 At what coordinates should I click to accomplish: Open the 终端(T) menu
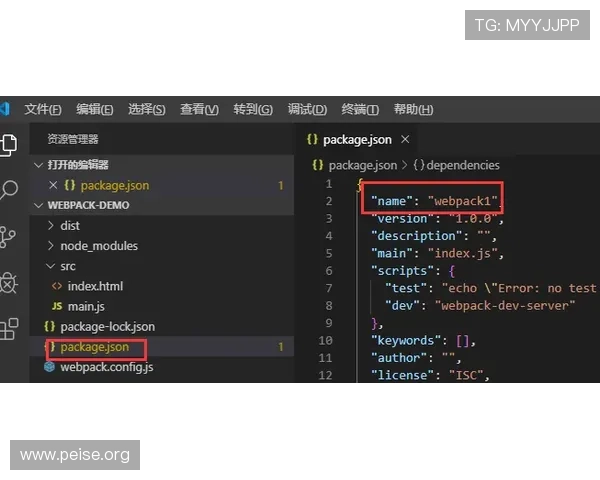click(x=360, y=110)
